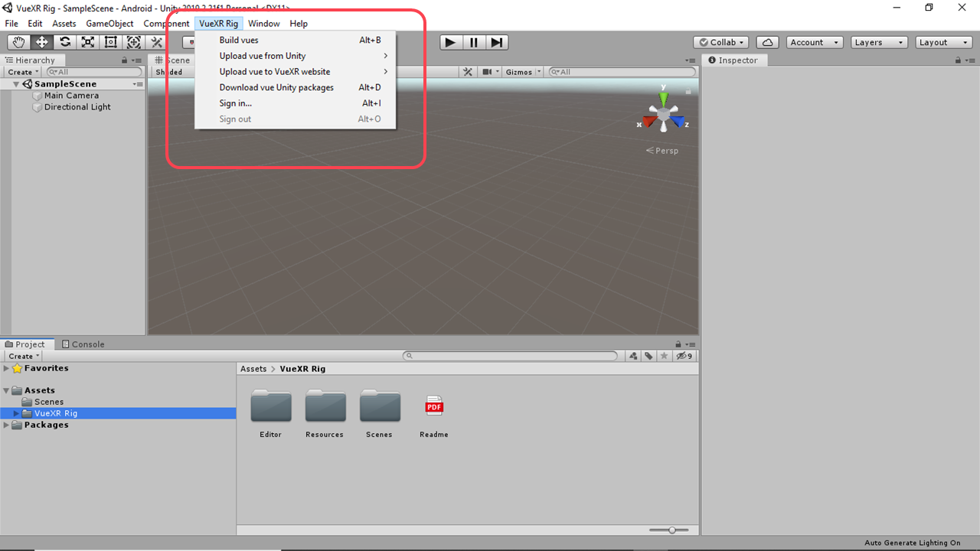Screen dimensions: 980x551
Task: Click the blue Z axis cone of gizmo
Action: pos(678,121)
